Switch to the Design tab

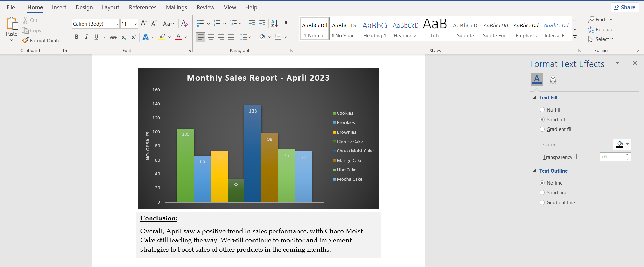point(84,7)
